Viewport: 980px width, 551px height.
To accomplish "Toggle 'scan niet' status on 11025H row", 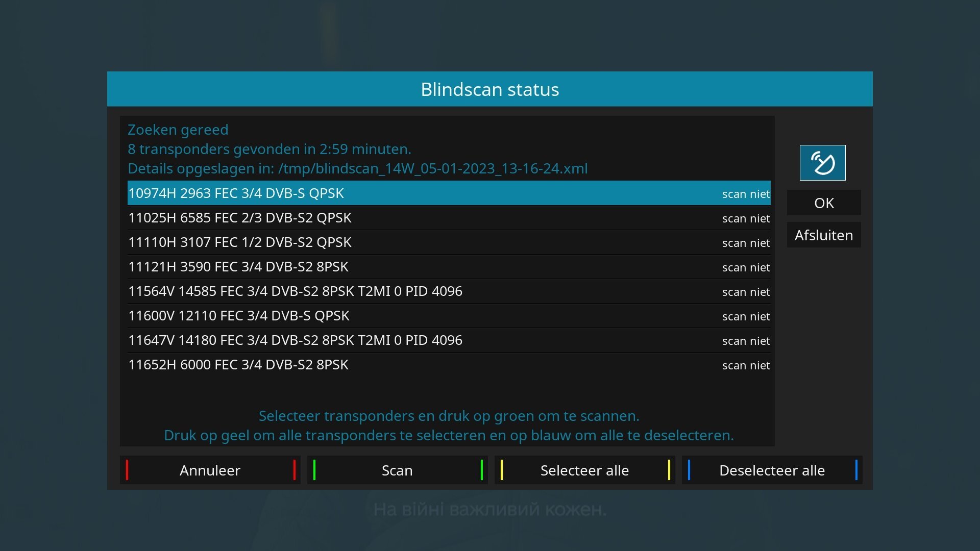I will 746,218.
